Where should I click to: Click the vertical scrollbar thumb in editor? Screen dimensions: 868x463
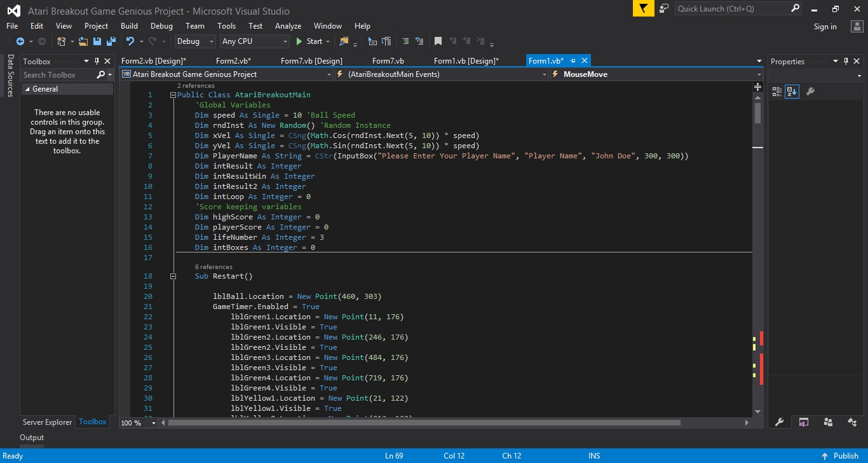(x=757, y=113)
